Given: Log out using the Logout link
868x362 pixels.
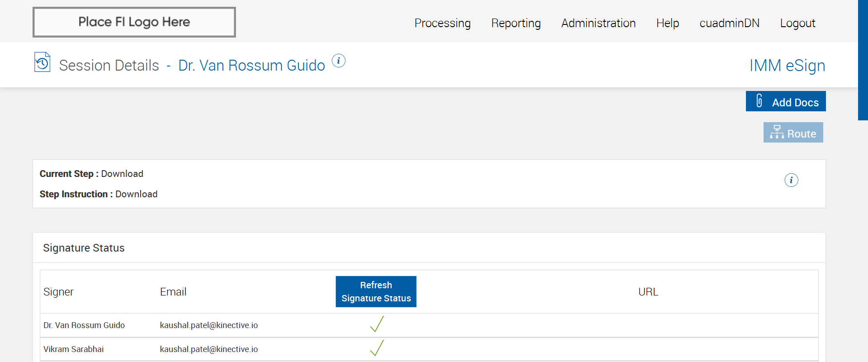Looking at the screenshot, I should 797,23.
